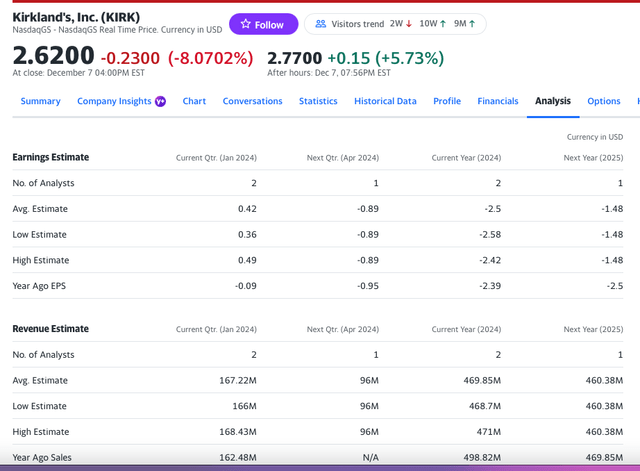Click the -0.09 Year Ago EPS cell

pyautogui.click(x=246, y=286)
